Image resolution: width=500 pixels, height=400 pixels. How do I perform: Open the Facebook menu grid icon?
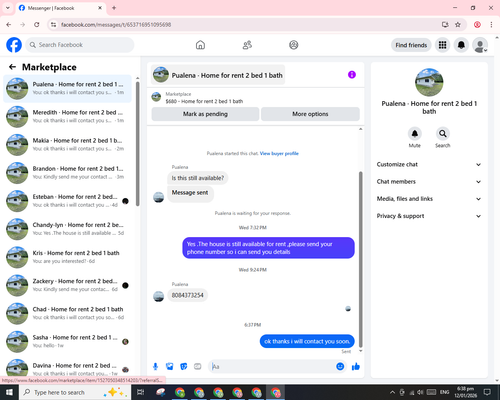(442, 45)
